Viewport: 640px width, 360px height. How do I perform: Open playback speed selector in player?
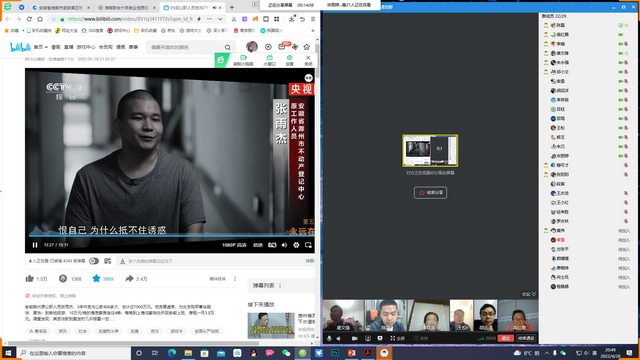click(258, 245)
